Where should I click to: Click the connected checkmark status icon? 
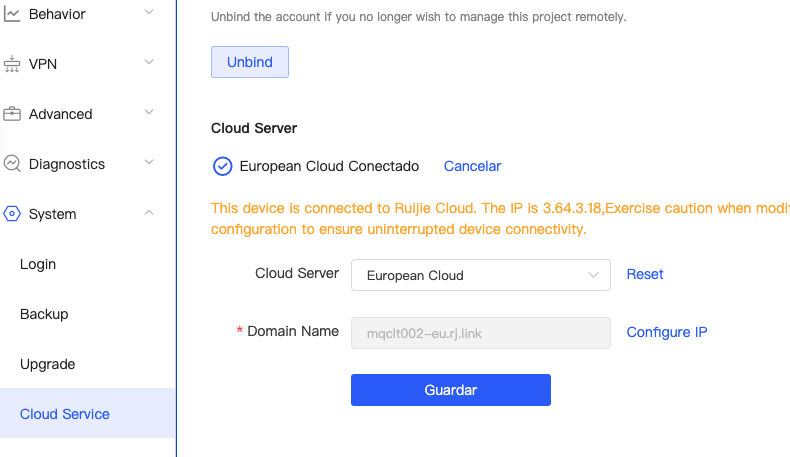223,166
